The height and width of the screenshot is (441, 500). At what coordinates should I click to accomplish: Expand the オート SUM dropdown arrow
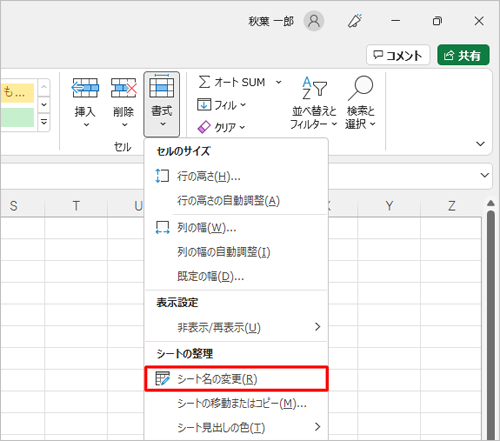(278, 82)
